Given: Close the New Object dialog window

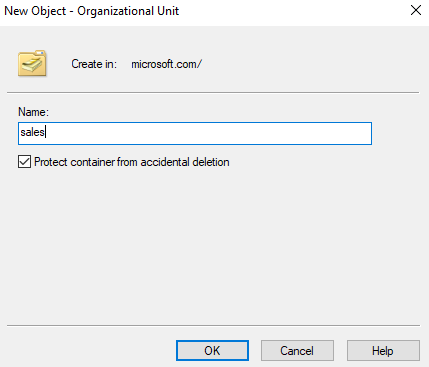Looking at the screenshot, I should [x=416, y=10].
